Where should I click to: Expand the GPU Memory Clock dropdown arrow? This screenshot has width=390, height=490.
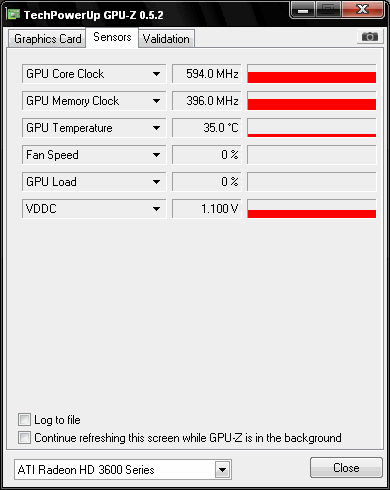(x=156, y=101)
